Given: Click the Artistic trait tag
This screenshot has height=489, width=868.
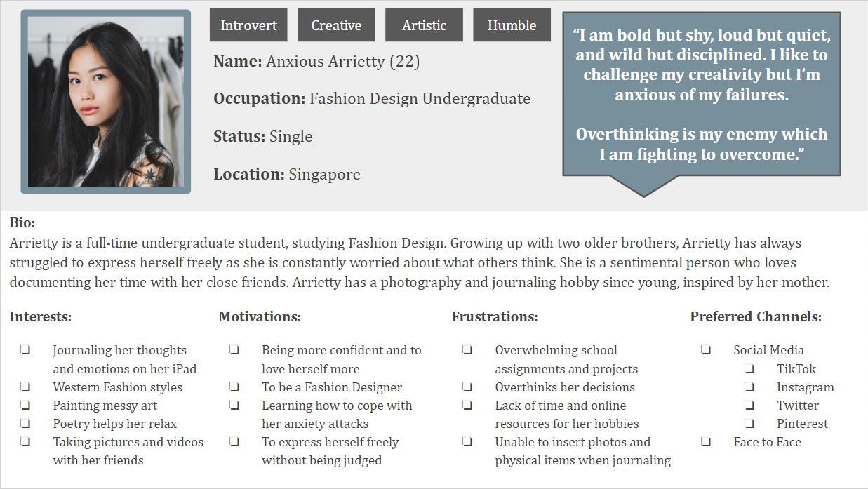Looking at the screenshot, I should [424, 25].
